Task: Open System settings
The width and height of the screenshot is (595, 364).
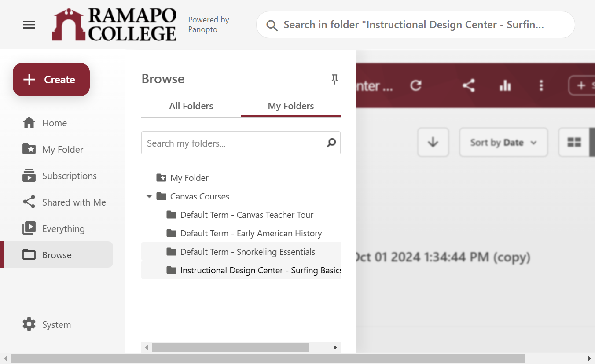Action: [47, 324]
